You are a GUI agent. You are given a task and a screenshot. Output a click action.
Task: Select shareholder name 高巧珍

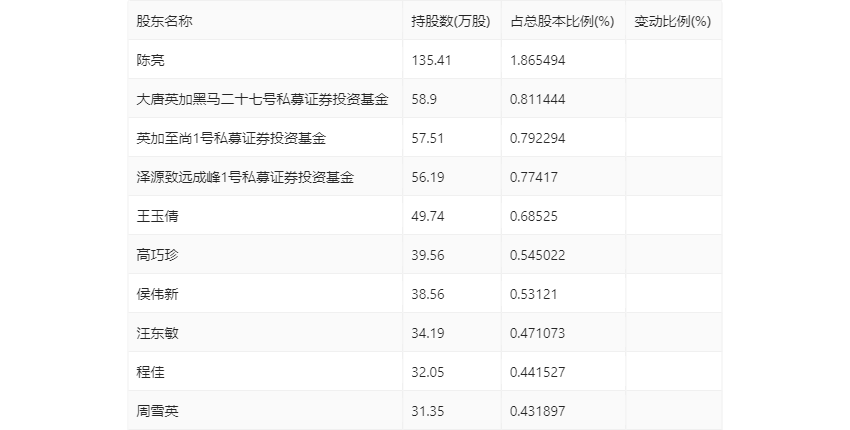click(x=157, y=255)
